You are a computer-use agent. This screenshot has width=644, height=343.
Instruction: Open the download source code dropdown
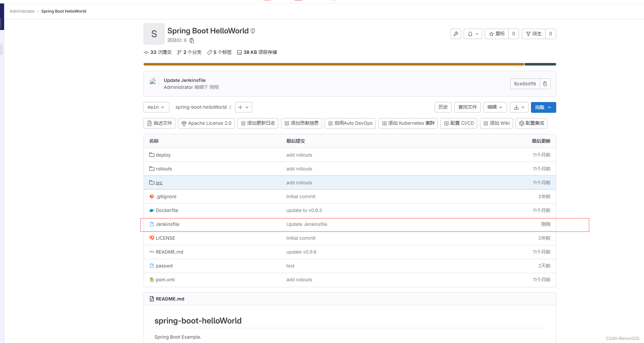point(519,107)
